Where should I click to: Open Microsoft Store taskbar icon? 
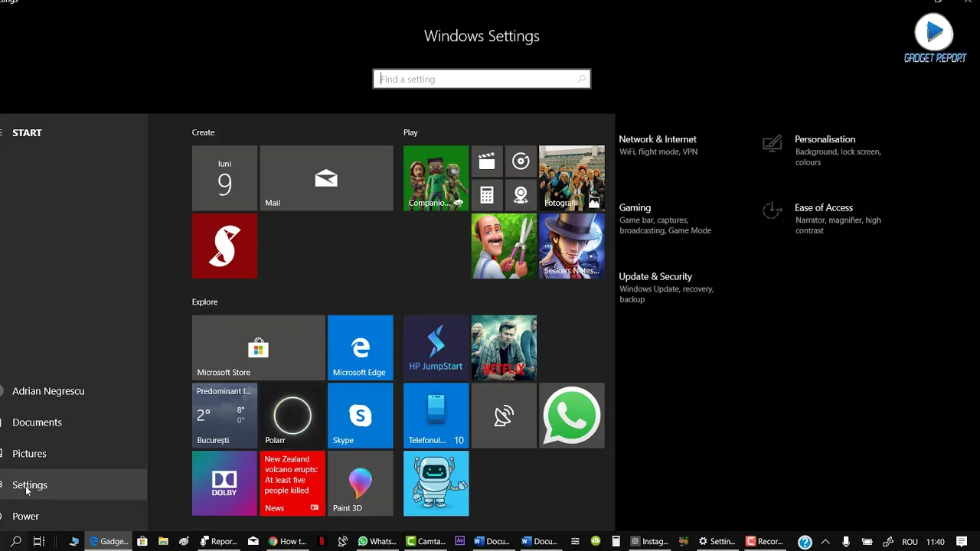pos(142,541)
